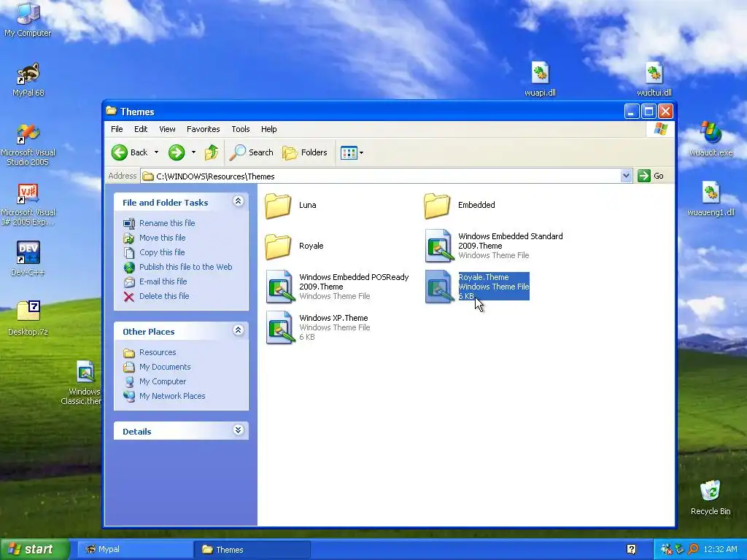Open the Views button menu
This screenshot has height=560, width=747.
(352, 152)
